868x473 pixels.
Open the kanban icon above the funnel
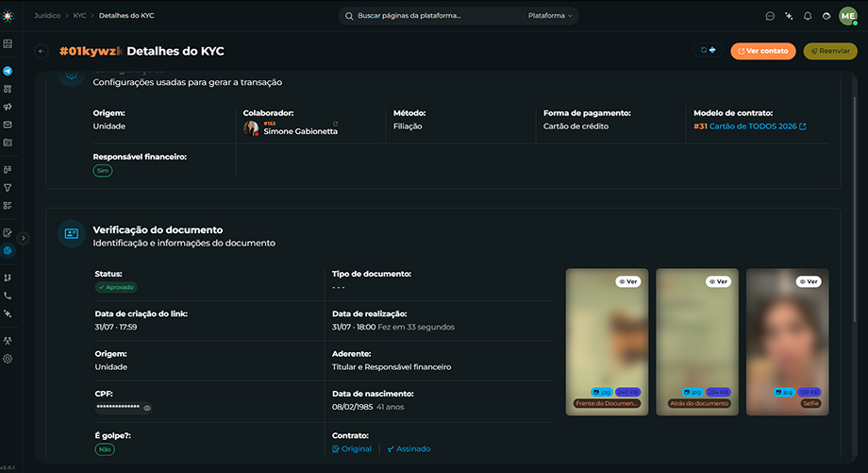8,170
